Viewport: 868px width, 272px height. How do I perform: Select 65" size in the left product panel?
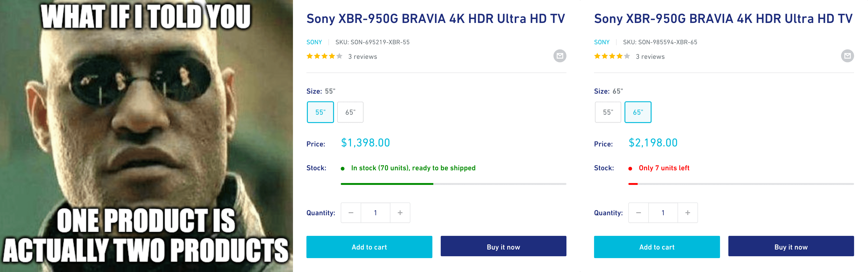[x=350, y=112]
